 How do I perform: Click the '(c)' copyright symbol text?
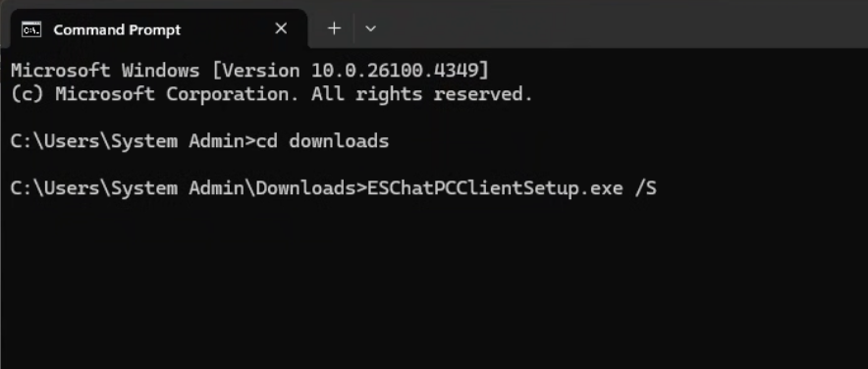click(27, 94)
